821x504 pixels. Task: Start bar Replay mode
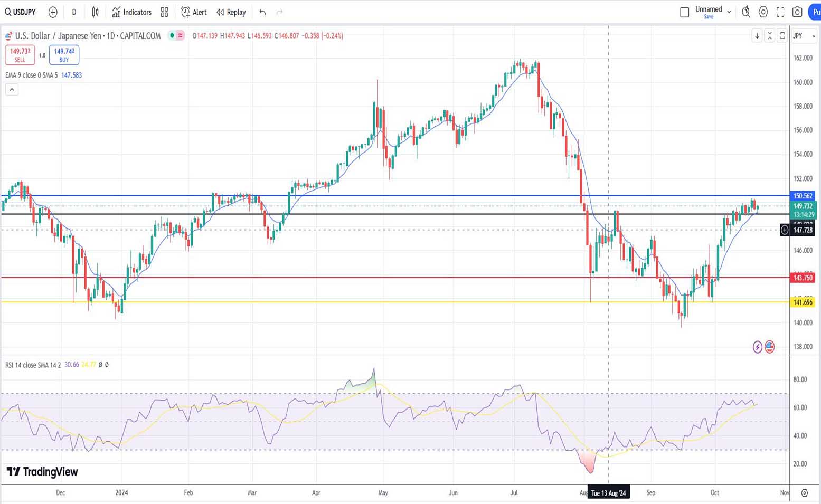click(x=231, y=12)
